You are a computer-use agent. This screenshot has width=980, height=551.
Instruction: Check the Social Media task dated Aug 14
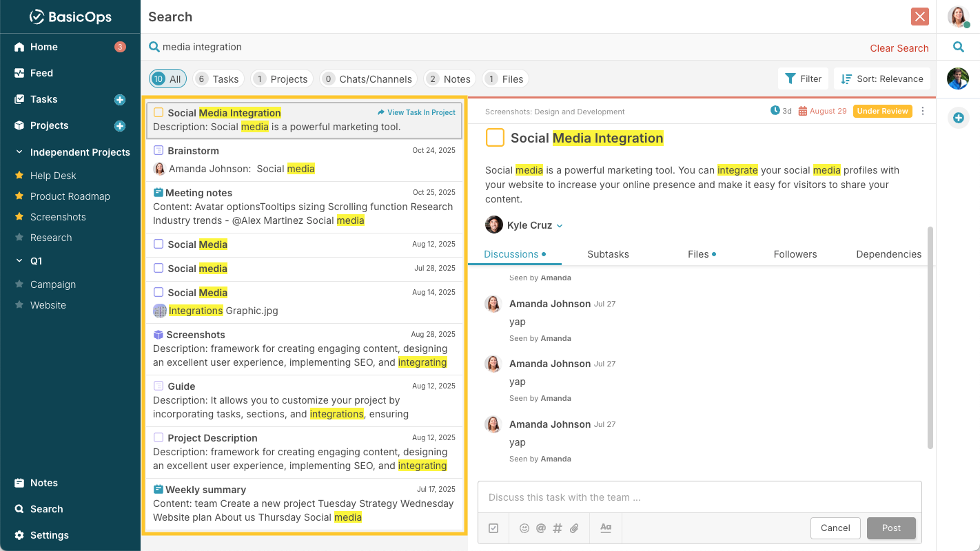click(159, 292)
